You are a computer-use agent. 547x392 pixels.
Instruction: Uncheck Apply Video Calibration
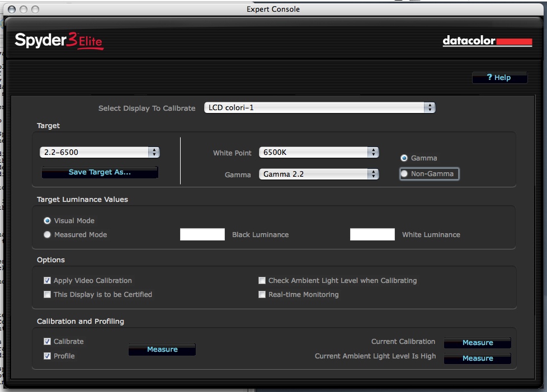click(48, 281)
